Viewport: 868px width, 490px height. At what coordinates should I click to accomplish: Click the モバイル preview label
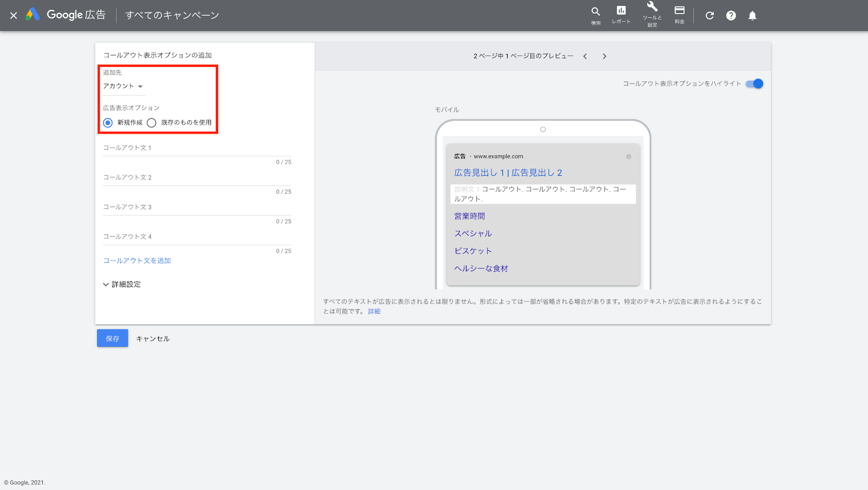pos(447,110)
